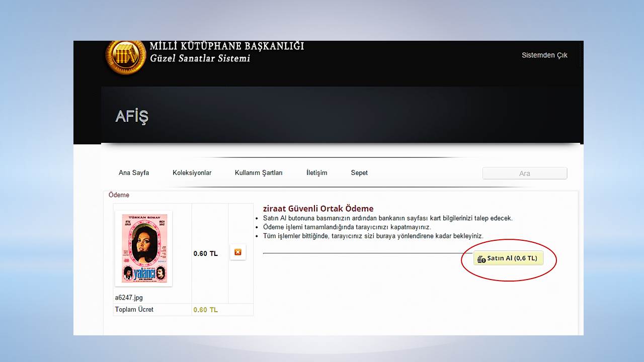Click the AFİŞ banner heading
This screenshot has width=644, height=362.
click(132, 117)
